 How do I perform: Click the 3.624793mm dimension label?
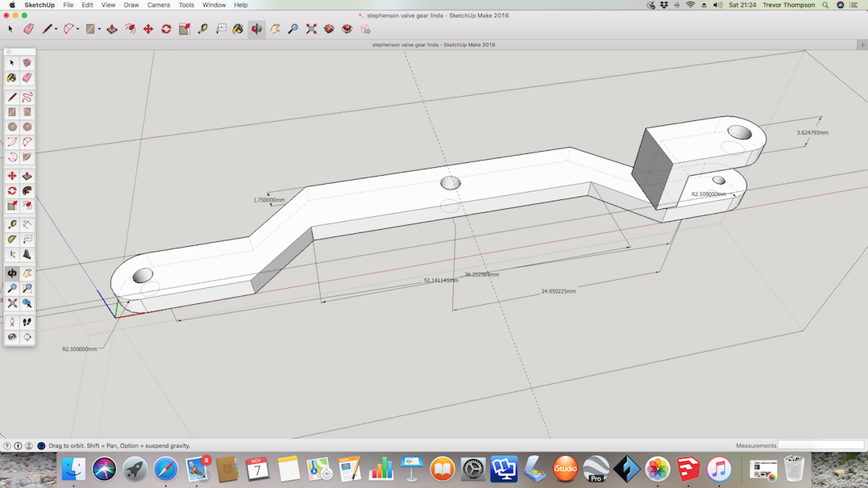812,132
